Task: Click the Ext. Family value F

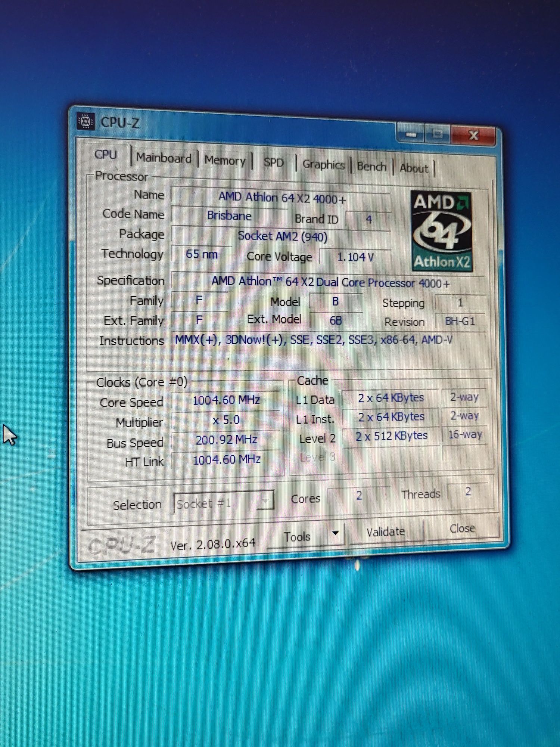Action: [x=199, y=320]
